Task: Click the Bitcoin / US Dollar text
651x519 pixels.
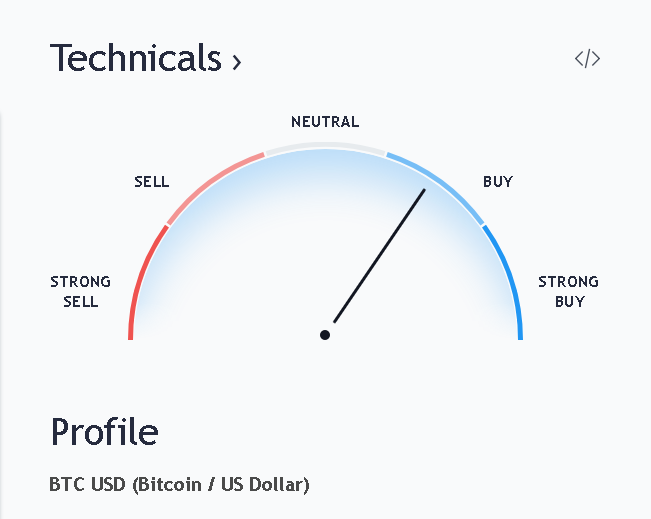Action: [x=220, y=485]
